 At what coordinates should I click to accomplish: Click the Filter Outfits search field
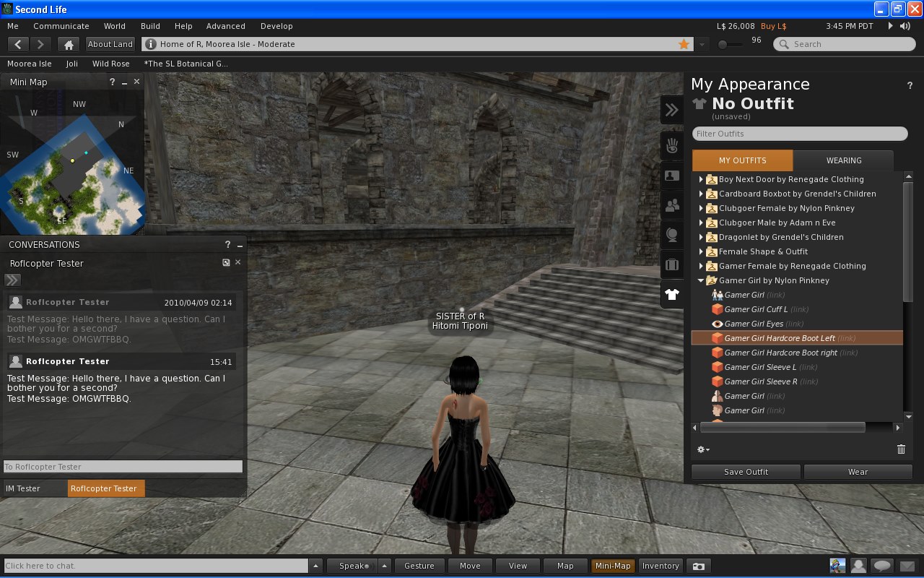[799, 134]
